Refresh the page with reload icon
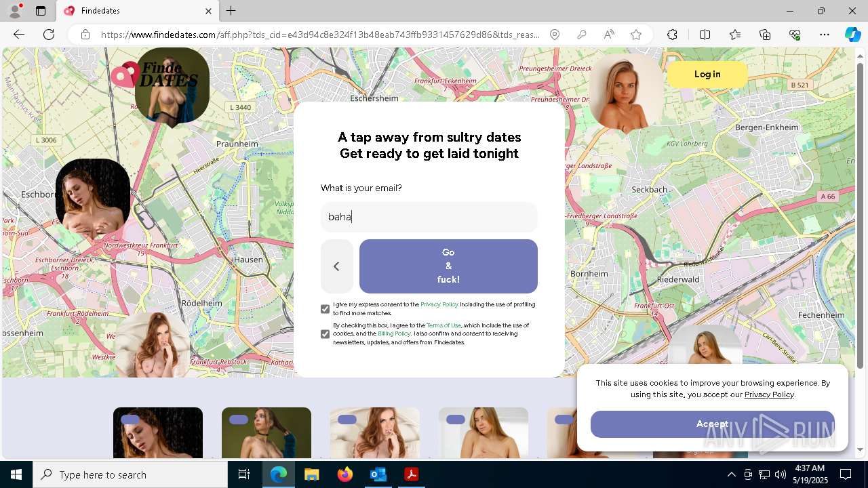 tap(49, 35)
